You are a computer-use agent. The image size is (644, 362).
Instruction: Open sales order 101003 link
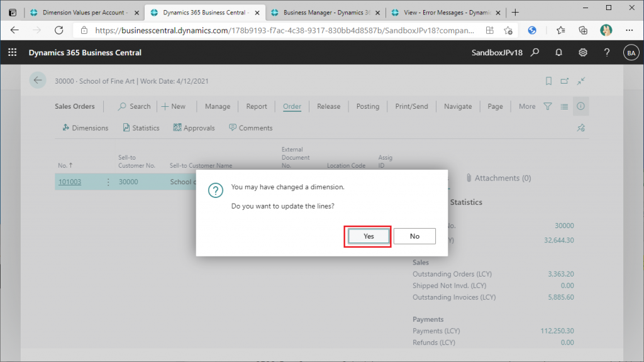(70, 182)
